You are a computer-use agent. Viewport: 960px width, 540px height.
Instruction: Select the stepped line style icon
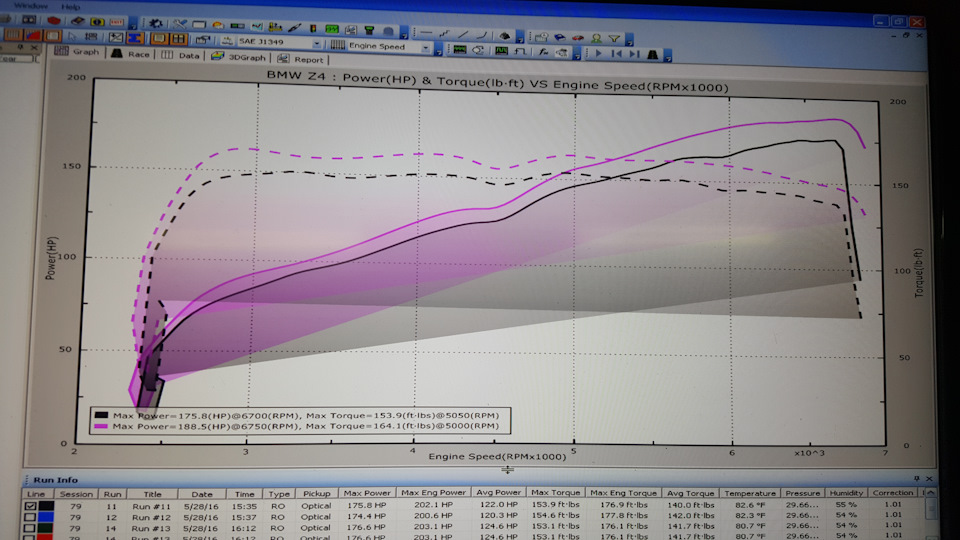444,34
